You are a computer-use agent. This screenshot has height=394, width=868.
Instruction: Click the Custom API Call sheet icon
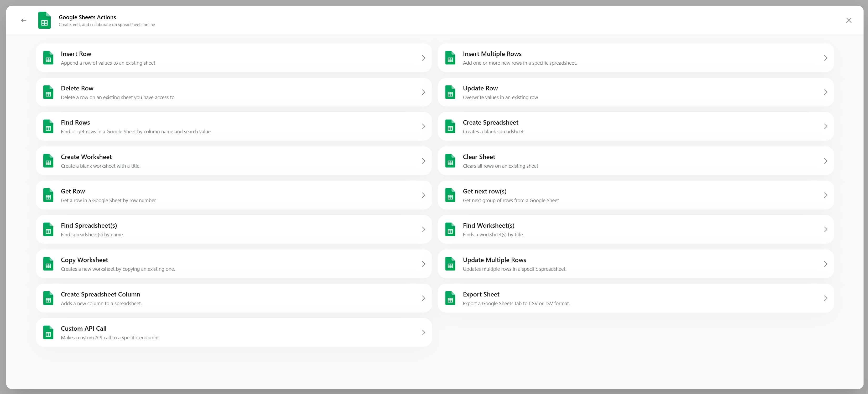click(48, 332)
